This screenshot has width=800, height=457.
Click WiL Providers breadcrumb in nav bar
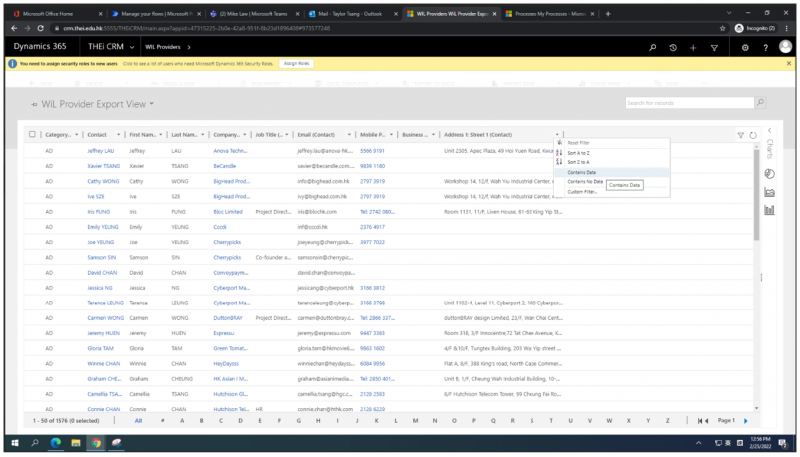click(x=162, y=47)
